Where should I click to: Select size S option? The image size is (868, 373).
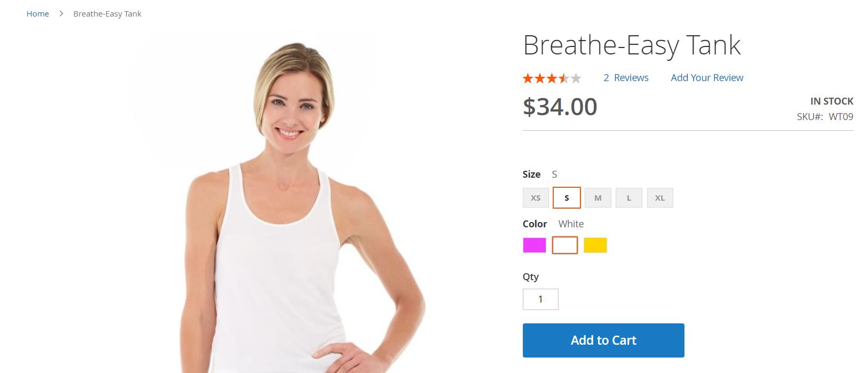(x=567, y=198)
